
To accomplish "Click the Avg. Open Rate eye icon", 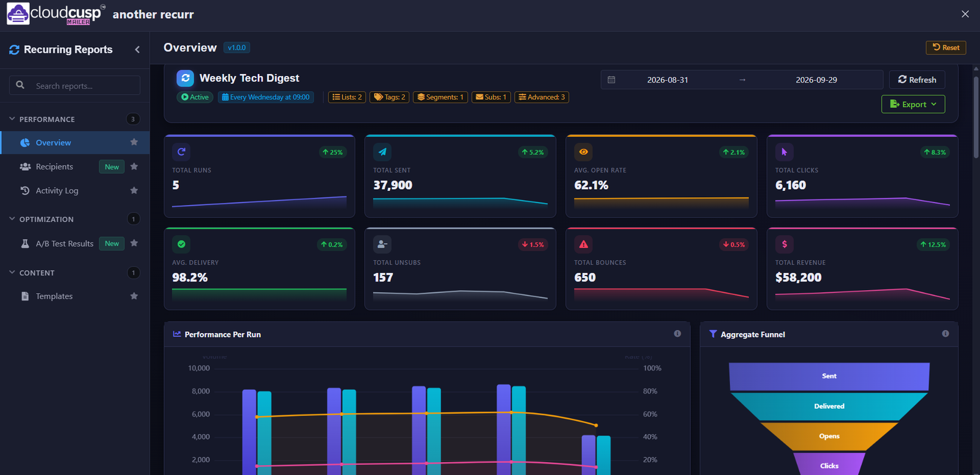I will [x=583, y=152].
